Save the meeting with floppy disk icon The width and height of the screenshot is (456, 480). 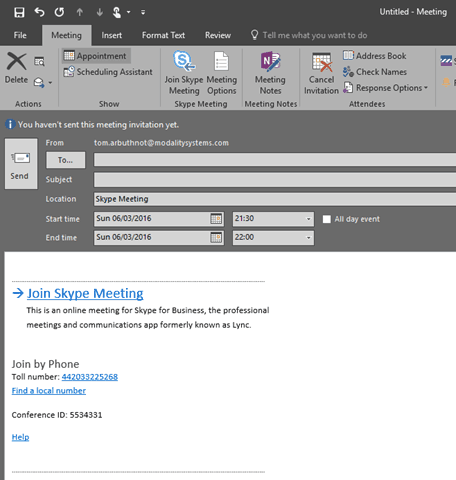click(x=19, y=12)
